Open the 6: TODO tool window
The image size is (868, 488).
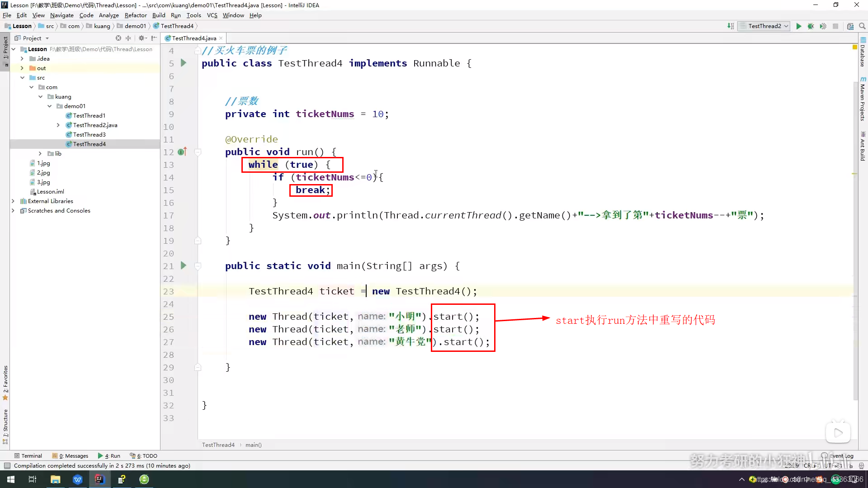[143, 456]
